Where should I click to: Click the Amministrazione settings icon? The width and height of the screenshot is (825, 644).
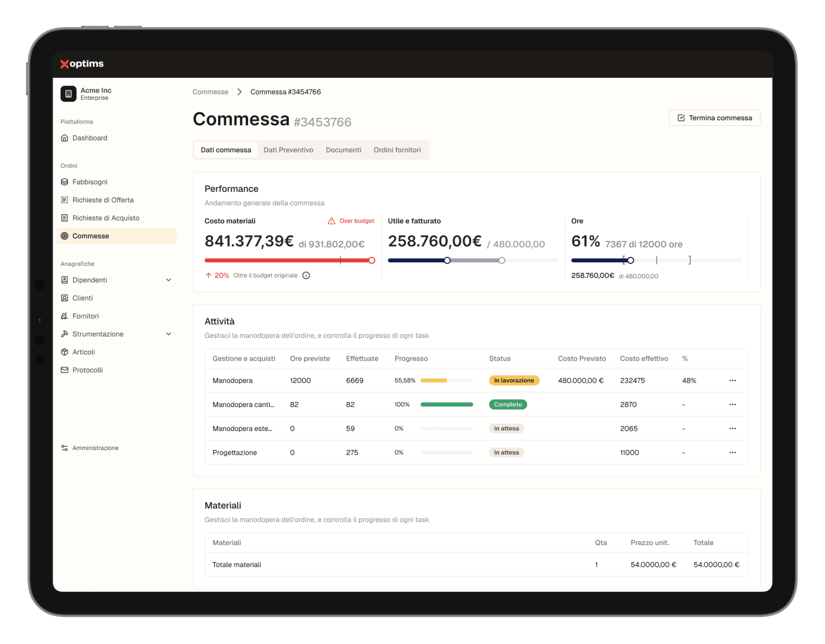[65, 448]
